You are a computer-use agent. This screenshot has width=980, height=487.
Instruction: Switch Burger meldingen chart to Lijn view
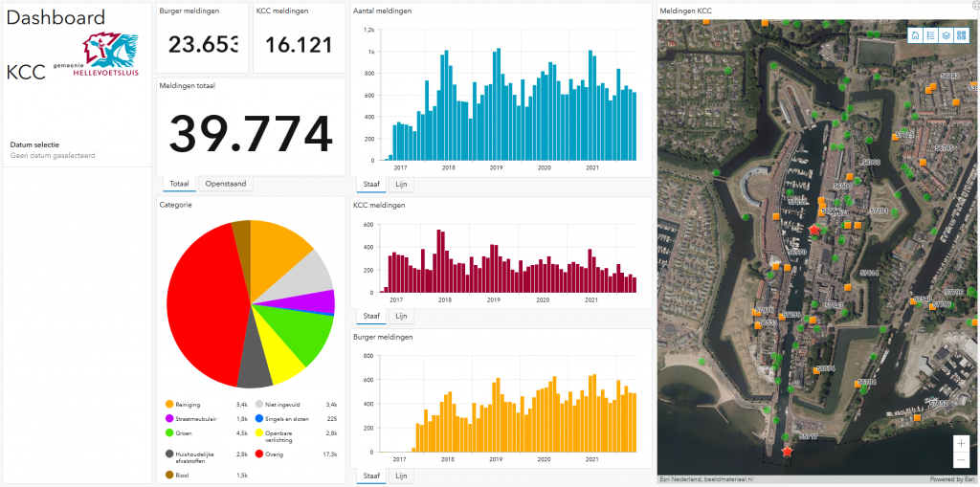tap(401, 476)
